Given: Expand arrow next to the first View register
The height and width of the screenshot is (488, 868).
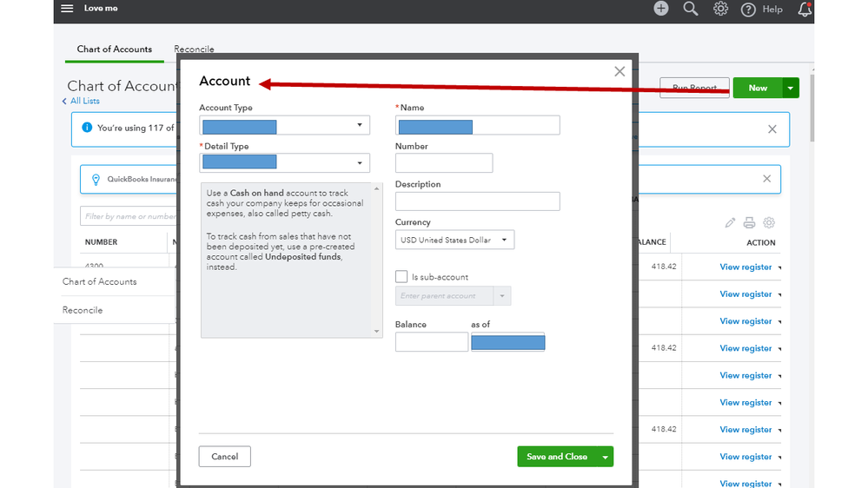Looking at the screenshot, I should [780, 267].
